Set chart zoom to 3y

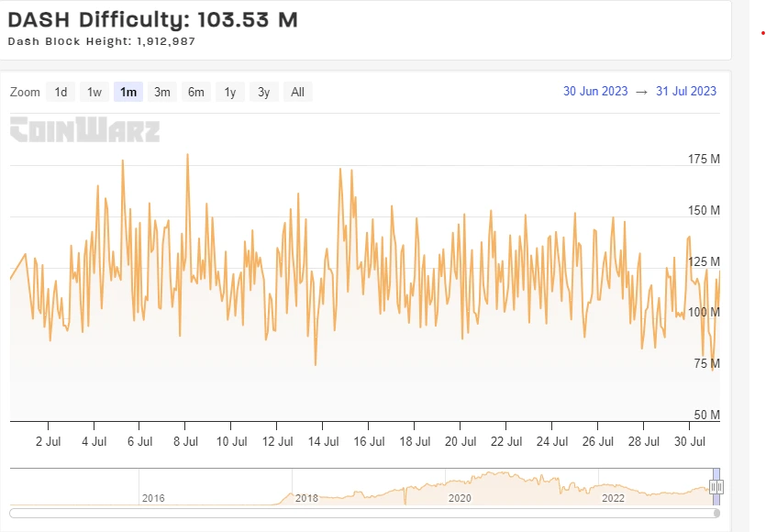click(264, 92)
